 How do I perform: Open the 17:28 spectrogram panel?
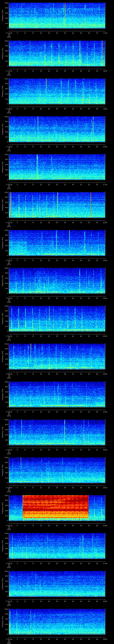point(57,470)
